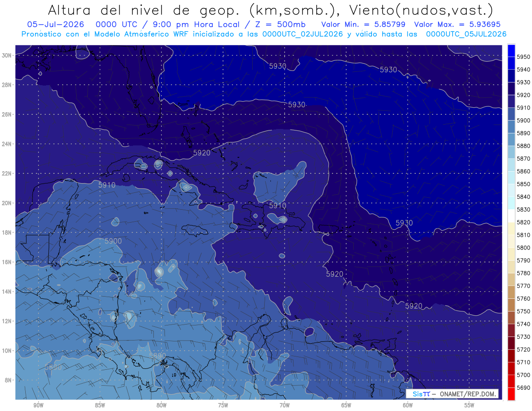Click the '0000UTC_02JUL2026' initialization time text
This screenshot has height=411, width=532.
[x=302, y=34]
